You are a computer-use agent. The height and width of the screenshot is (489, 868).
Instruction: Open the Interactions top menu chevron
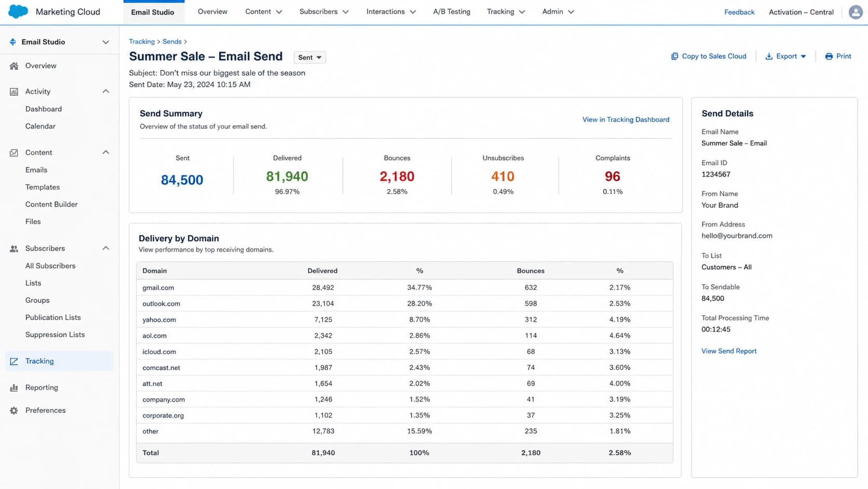(x=413, y=12)
